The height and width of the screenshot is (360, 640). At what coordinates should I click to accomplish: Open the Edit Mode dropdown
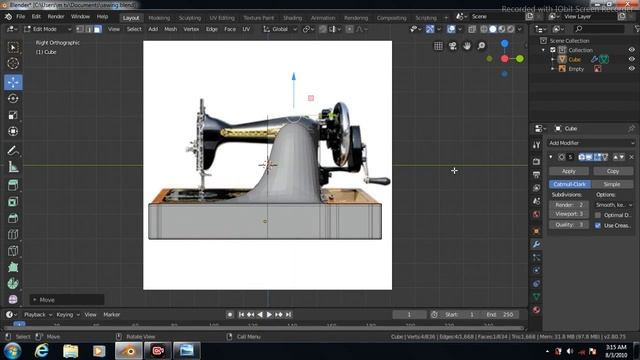(47, 29)
